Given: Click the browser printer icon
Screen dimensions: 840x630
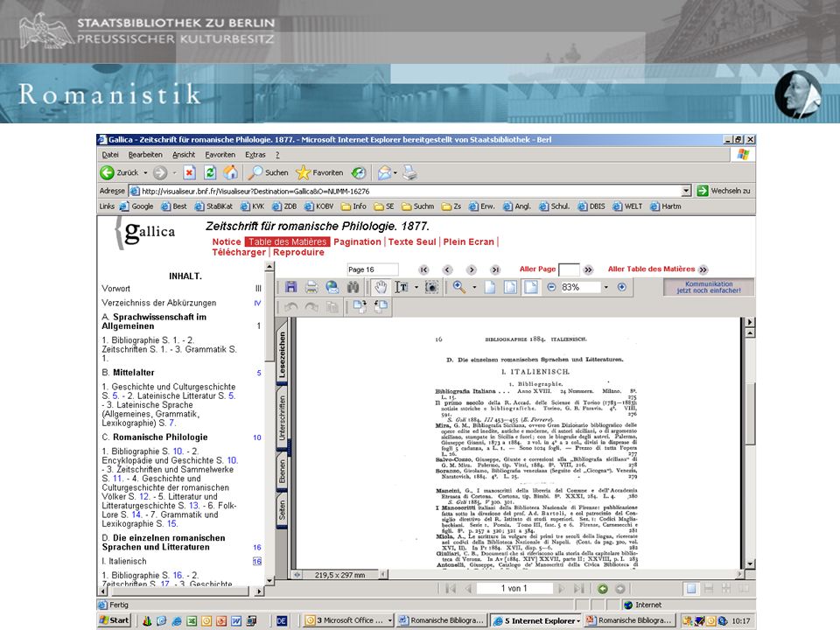Looking at the screenshot, I should (x=409, y=172).
